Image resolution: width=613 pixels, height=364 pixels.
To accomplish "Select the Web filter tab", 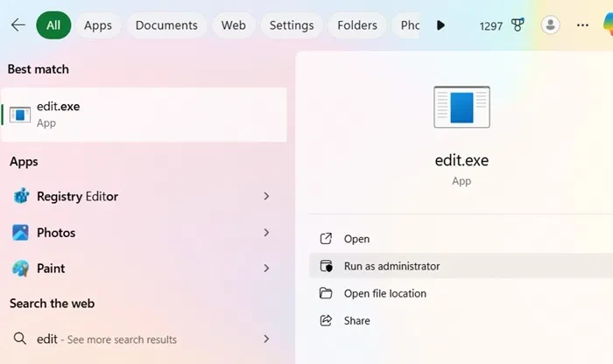I will point(233,25).
